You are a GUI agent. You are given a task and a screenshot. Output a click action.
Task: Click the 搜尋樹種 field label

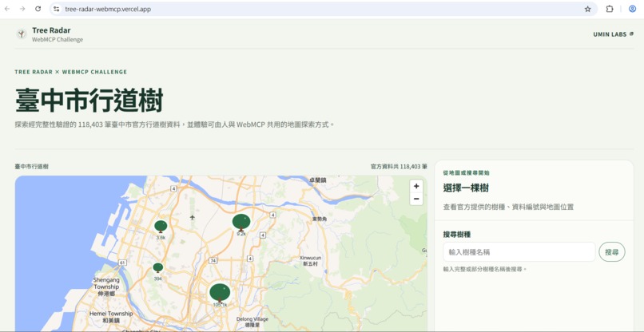[x=457, y=235]
